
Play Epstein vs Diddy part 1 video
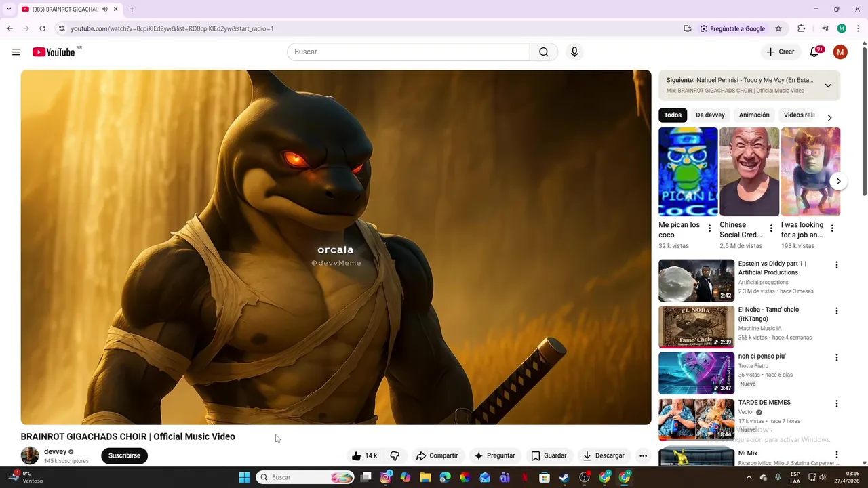[696, 281]
